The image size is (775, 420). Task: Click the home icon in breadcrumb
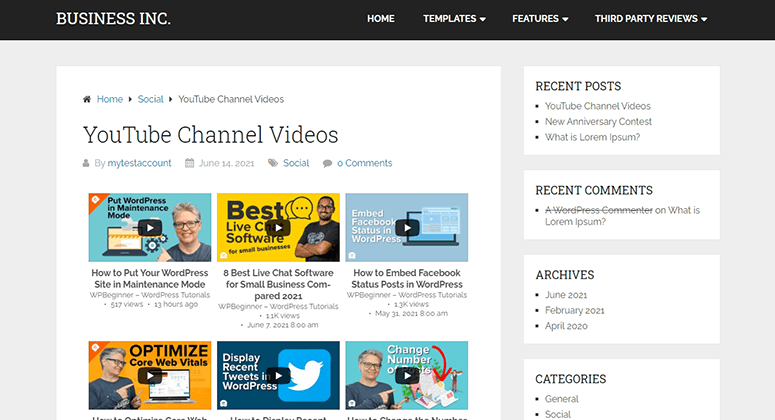(87, 99)
